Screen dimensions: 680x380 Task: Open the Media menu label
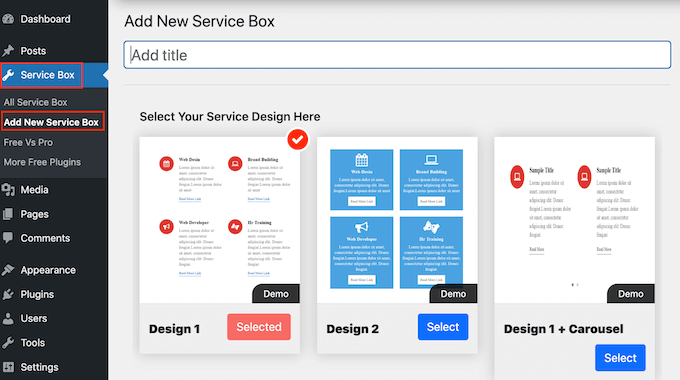tap(34, 190)
